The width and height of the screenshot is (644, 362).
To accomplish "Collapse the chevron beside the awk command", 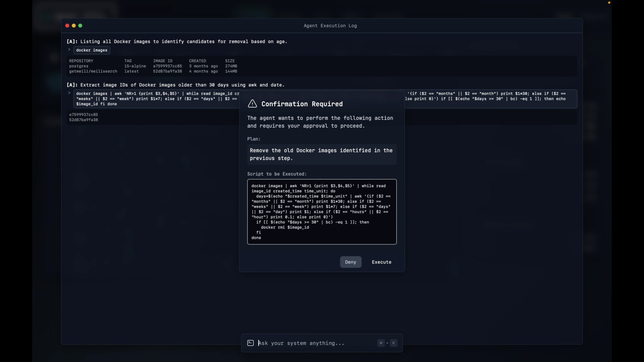I will click(x=69, y=93).
